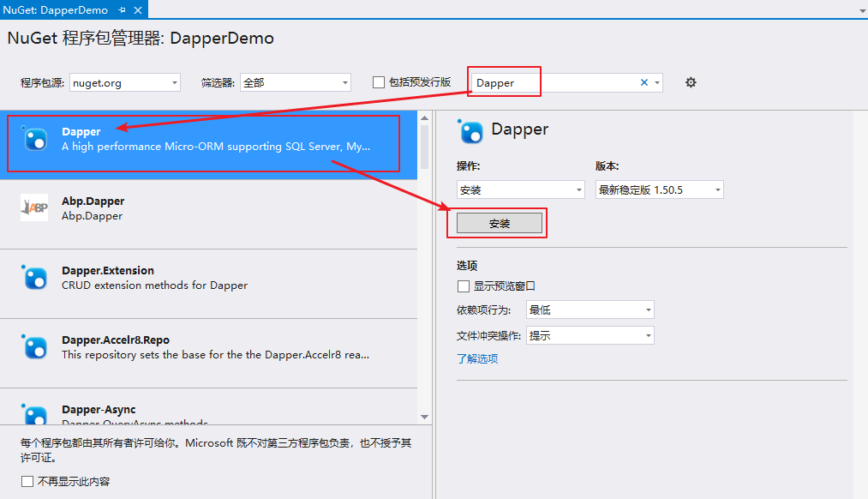This screenshot has width=868, height=499.
Task: Clear the Dapper search text with X
Action: click(x=644, y=82)
